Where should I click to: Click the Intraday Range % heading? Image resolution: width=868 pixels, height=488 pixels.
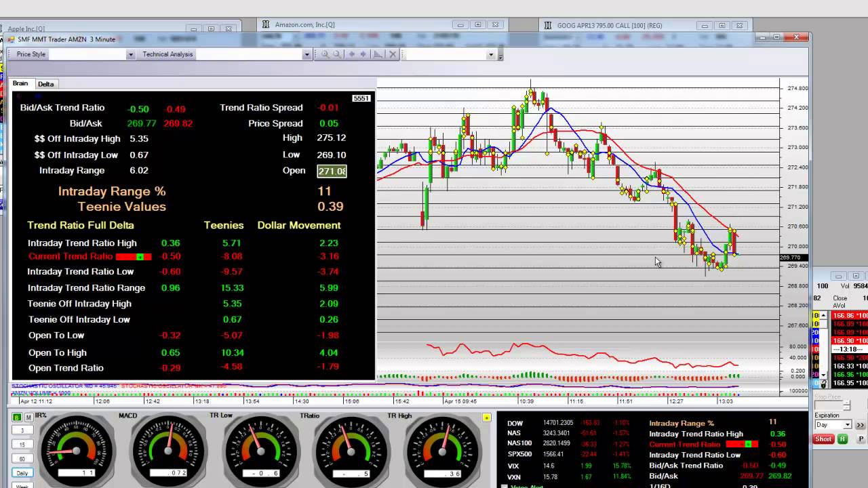[112, 191]
